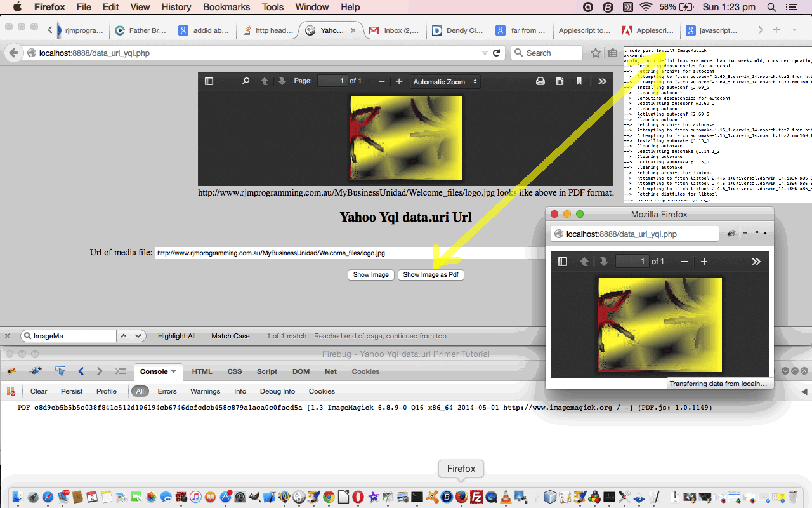
Task: Find previous match with up arrow
Action: [124, 336]
